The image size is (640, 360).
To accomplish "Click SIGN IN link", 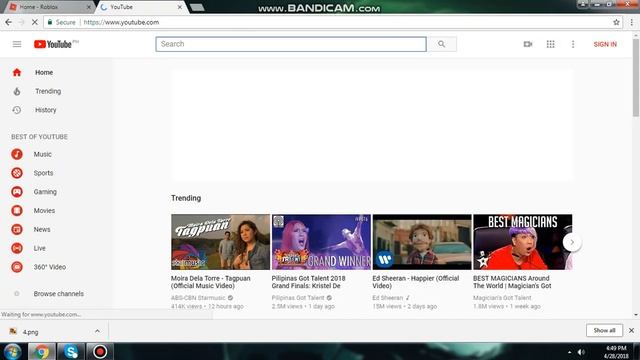I will [x=605, y=44].
